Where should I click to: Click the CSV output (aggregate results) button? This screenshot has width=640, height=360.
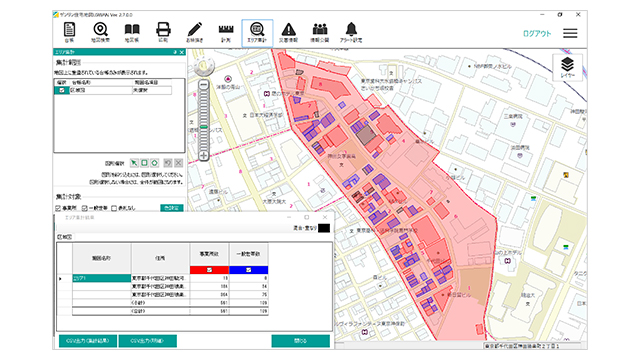point(88,341)
